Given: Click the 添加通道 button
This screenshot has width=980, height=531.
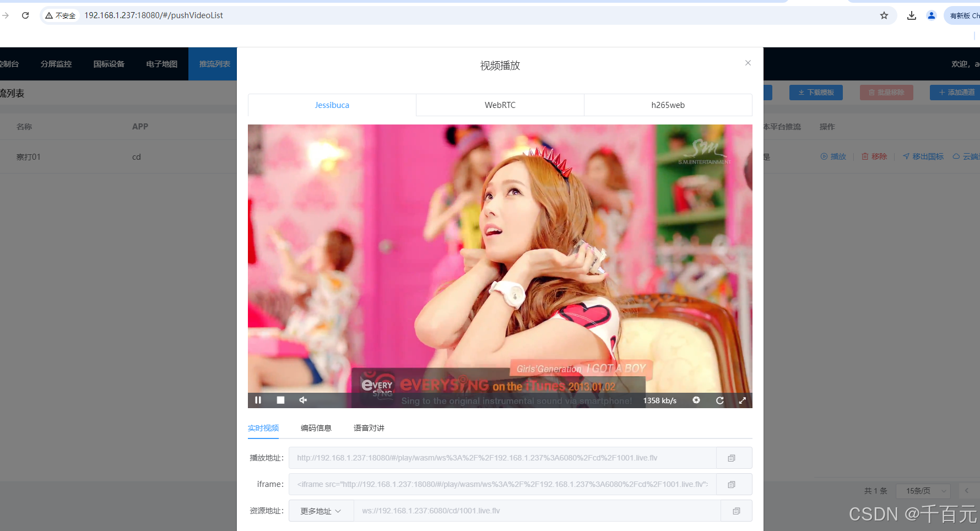Looking at the screenshot, I should tap(956, 93).
